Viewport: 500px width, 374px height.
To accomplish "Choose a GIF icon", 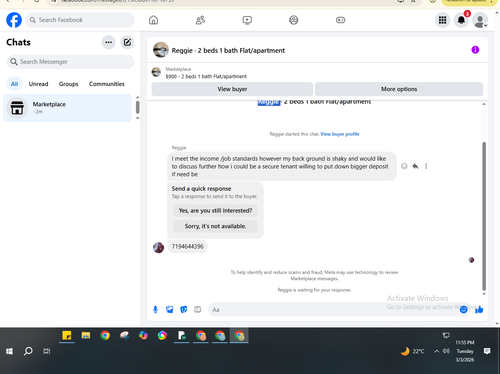I will point(198,310).
